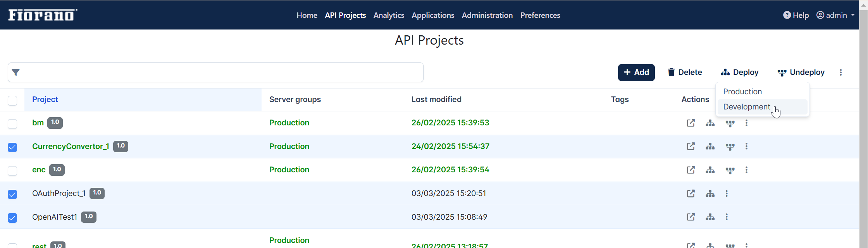The width and height of the screenshot is (868, 248).
Task: Open bm project in new tab icon
Action: pos(691,123)
